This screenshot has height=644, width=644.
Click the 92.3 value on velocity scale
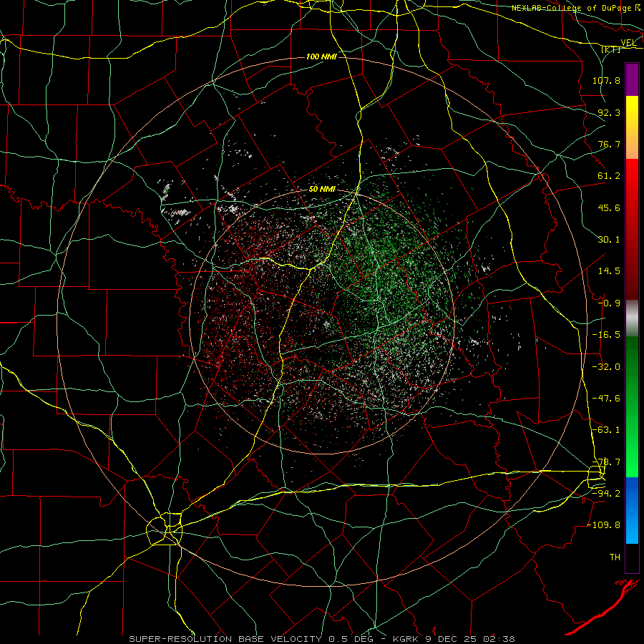pos(609,112)
